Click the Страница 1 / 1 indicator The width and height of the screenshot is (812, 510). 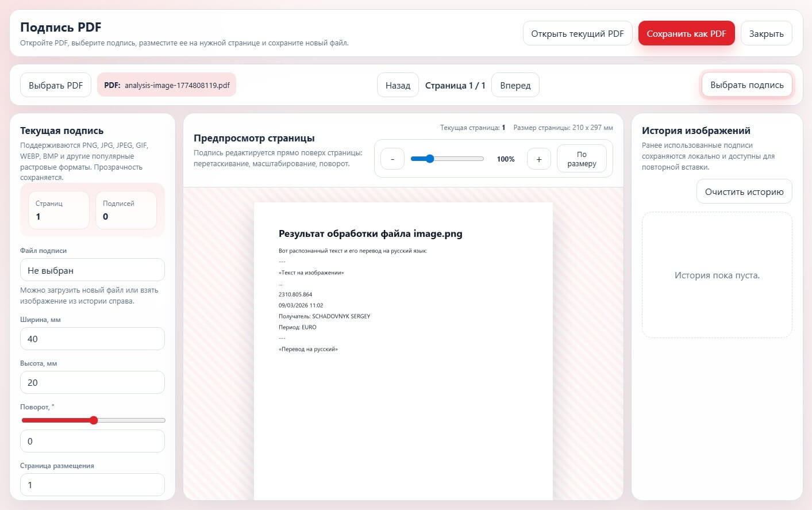pyautogui.click(x=455, y=85)
